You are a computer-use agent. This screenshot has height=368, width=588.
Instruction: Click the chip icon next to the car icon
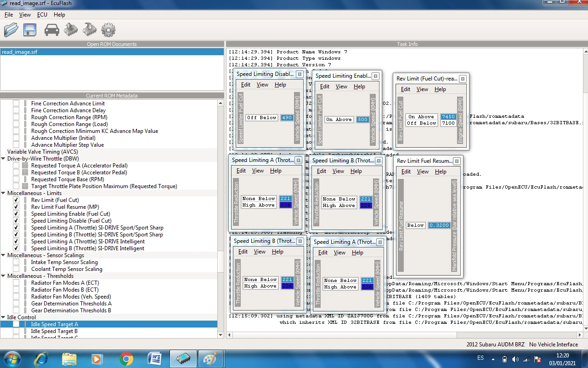[x=71, y=30]
